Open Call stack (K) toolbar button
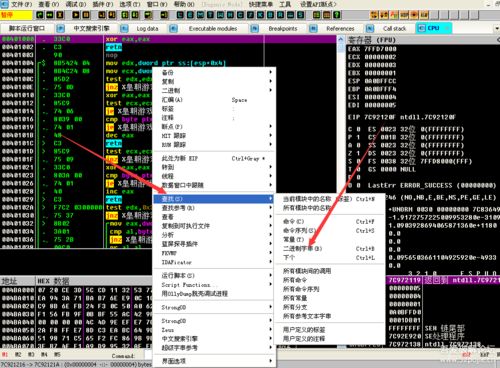This screenshot has width=500, height=368. click(x=260, y=15)
